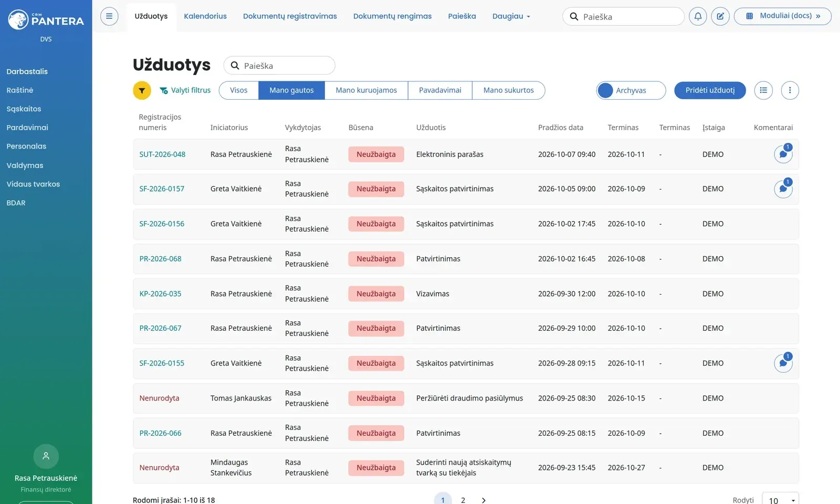Open Moduliai (docs) button
840x504 pixels.
coord(782,16)
